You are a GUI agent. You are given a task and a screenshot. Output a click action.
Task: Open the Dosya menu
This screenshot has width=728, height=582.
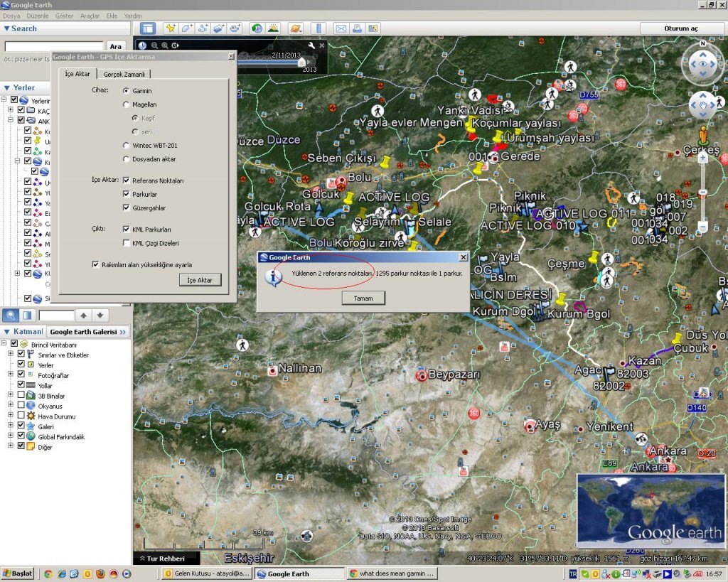click(11, 16)
